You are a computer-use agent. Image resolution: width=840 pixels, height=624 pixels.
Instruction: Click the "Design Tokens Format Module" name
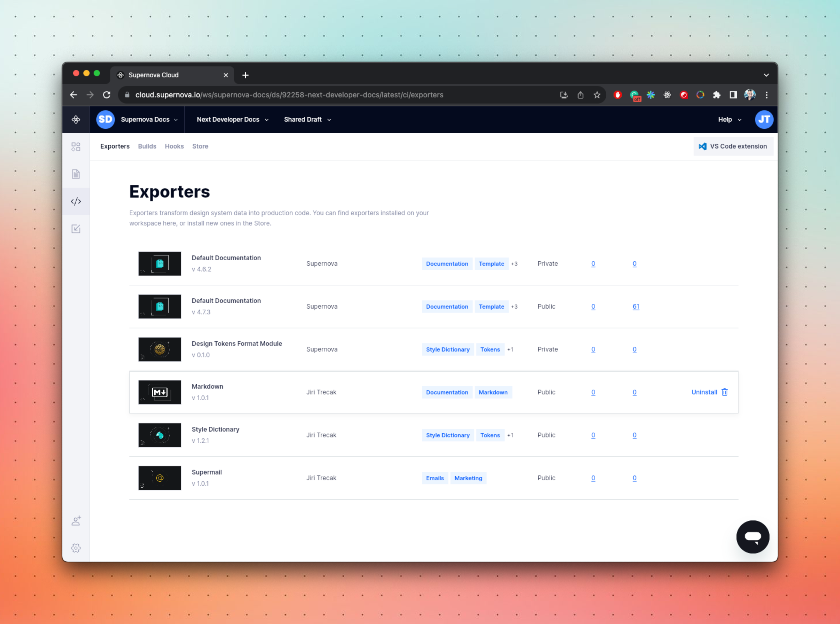tap(237, 343)
